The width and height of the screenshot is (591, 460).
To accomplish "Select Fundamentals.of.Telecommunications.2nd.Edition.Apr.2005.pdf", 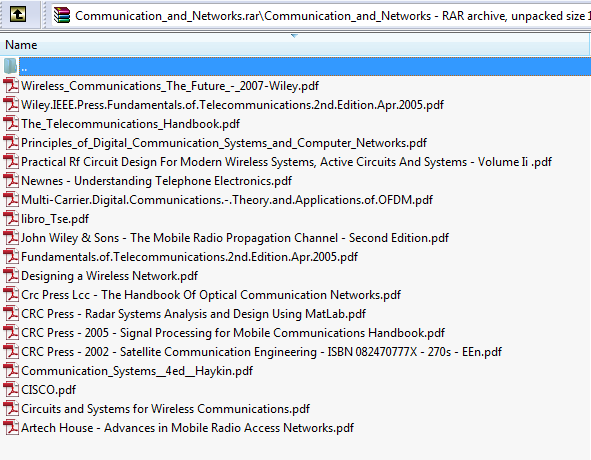I will tap(189, 257).
